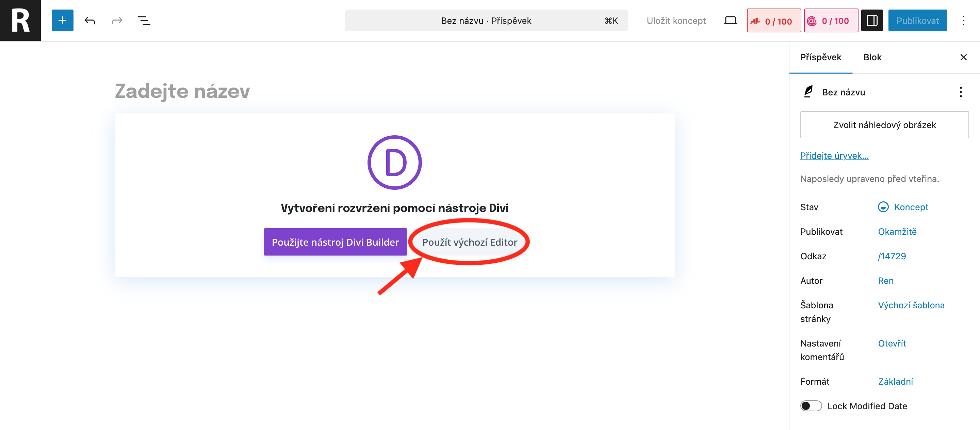Click Použijte nástroj Divi Builder button
This screenshot has height=430, width=980.
pos(335,242)
